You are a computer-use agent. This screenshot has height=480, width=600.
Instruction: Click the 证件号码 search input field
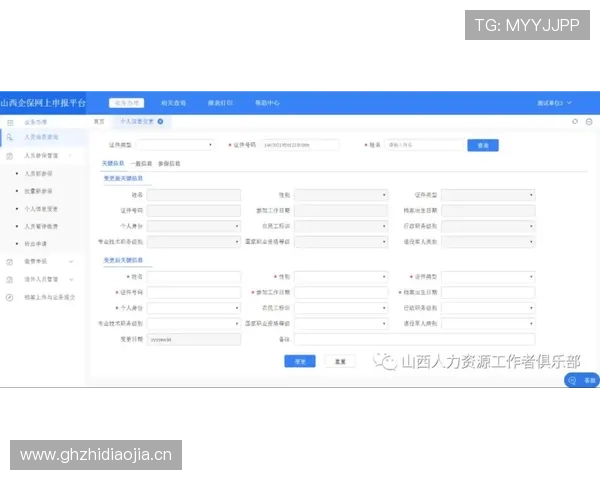pos(300,145)
